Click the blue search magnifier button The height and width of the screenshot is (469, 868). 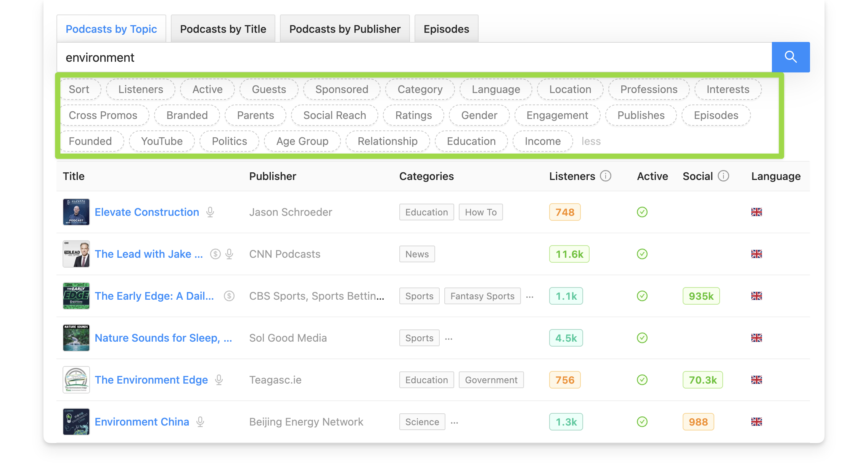tap(791, 57)
